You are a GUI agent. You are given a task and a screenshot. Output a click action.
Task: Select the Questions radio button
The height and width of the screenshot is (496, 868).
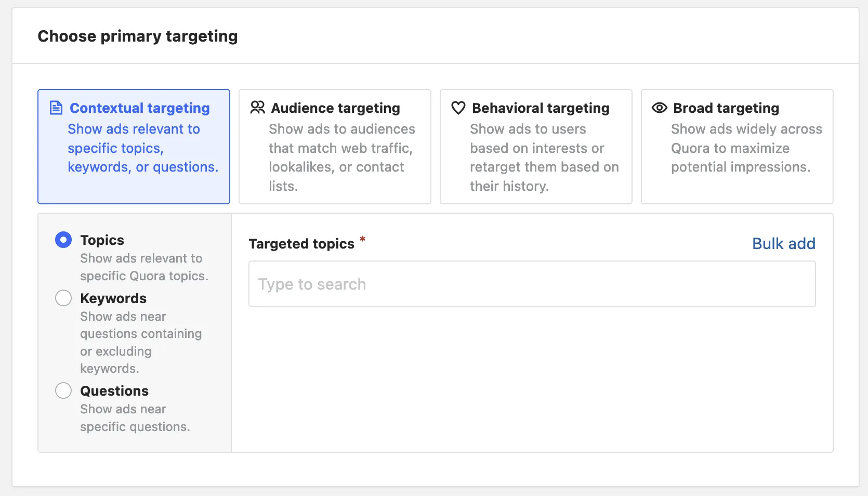(x=63, y=390)
